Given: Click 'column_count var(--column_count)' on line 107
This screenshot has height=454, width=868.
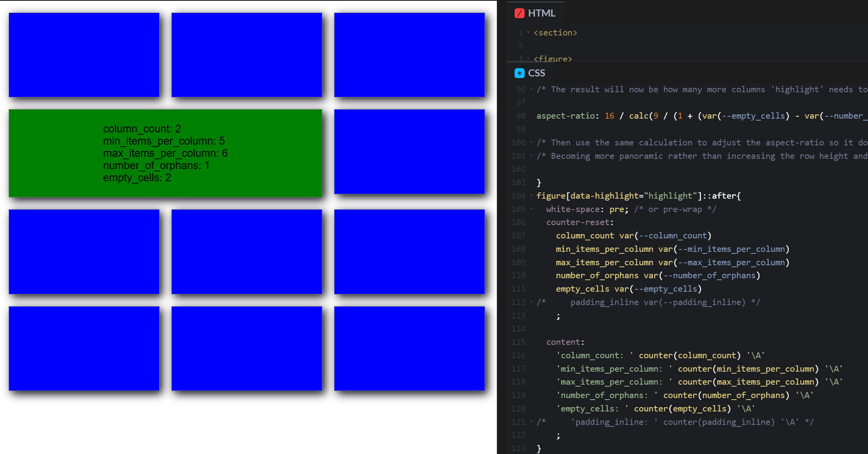Looking at the screenshot, I should [x=634, y=236].
